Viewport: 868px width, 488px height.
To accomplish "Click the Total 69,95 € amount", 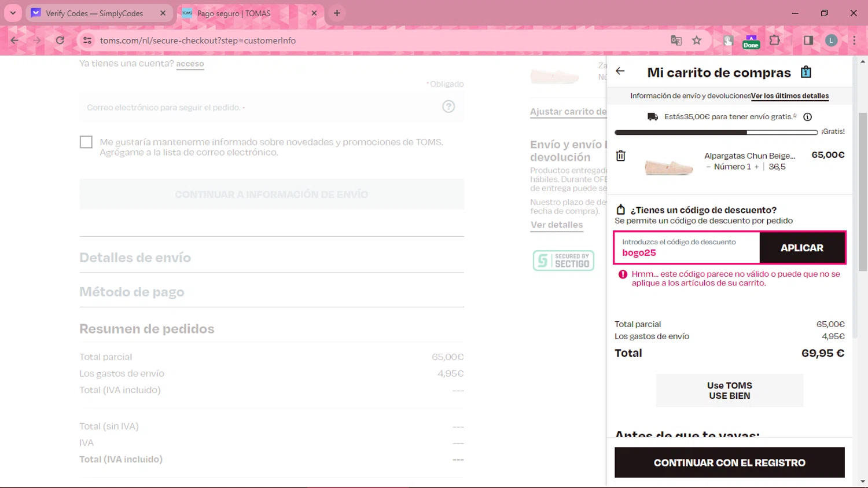I will click(x=823, y=353).
